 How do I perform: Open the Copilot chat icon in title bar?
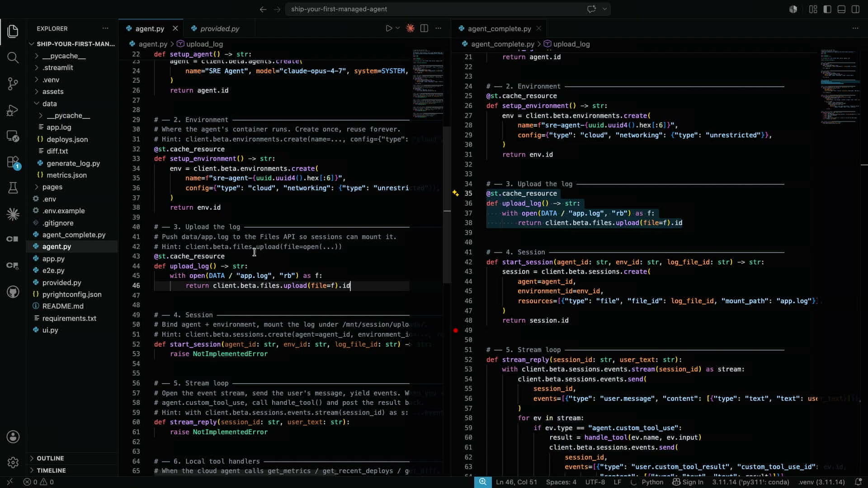591,9
